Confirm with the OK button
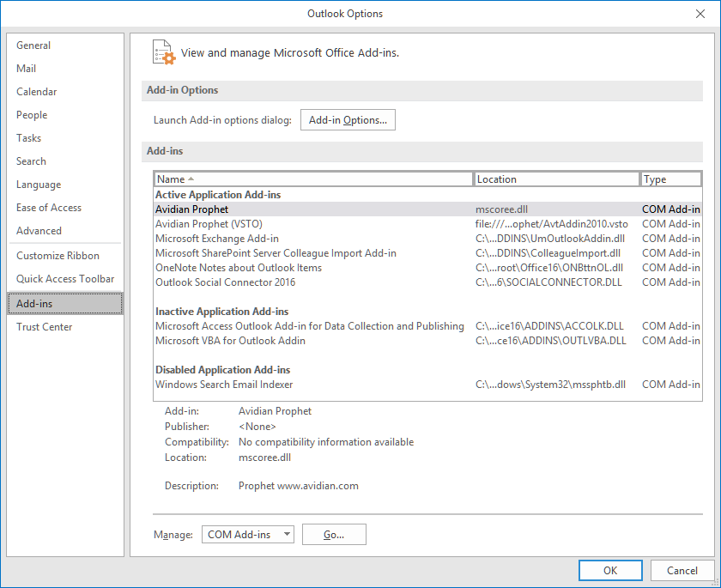 pyautogui.click(x=610, y=571)
